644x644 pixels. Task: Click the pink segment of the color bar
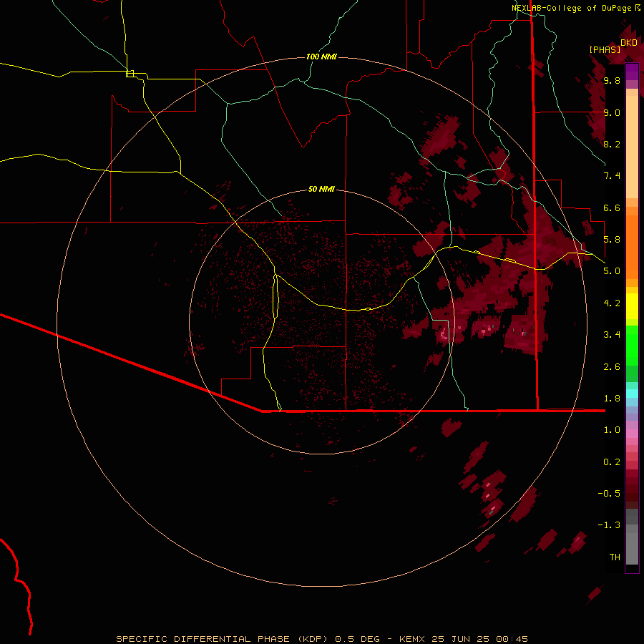point(632,434)
